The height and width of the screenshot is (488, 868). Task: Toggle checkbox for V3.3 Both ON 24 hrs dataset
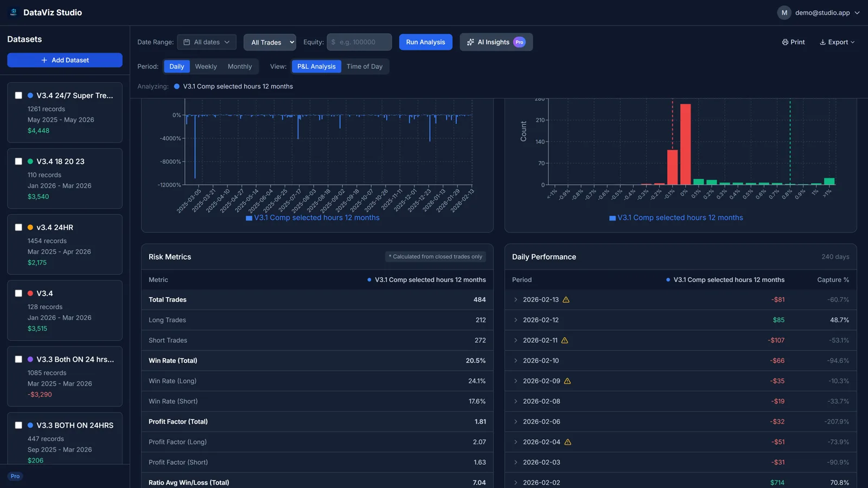18,359
